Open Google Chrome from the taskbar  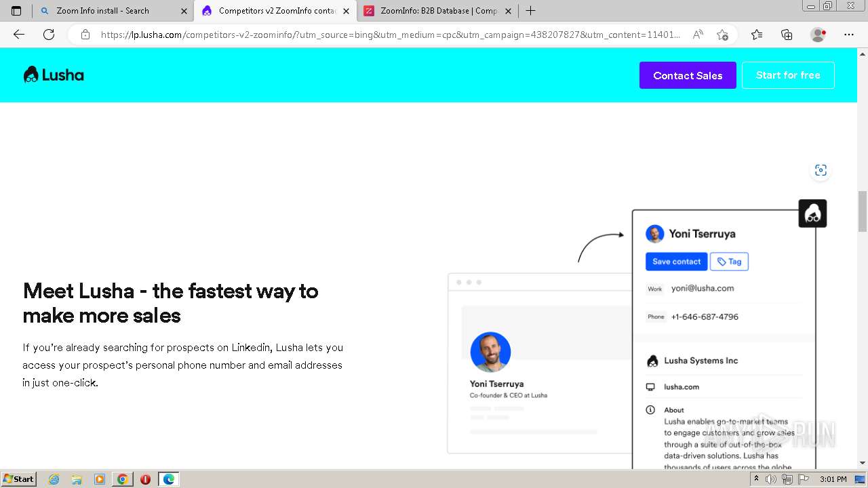tap(123, 479)
